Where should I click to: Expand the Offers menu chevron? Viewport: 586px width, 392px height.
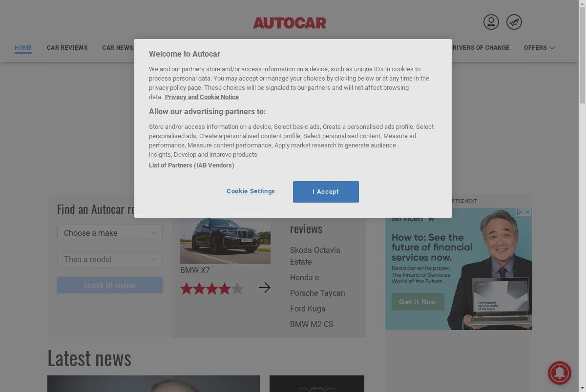(x=552, y=47)
